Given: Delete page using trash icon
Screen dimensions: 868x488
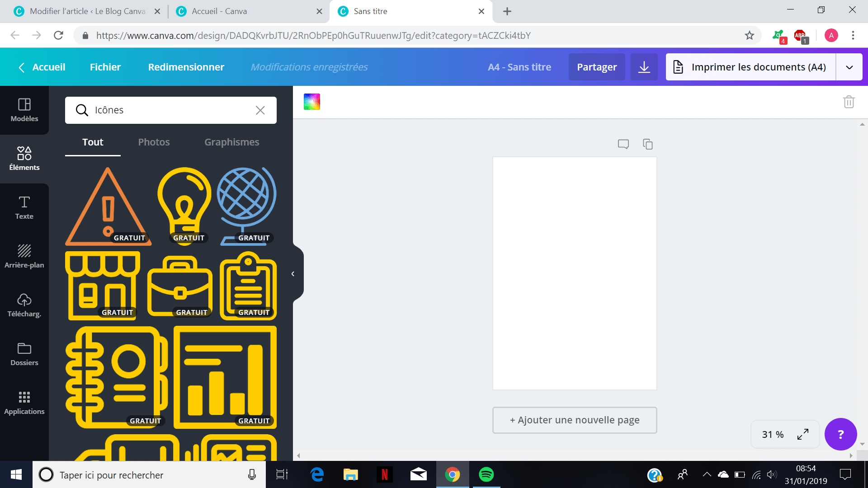Looking at the screenshot, I should tap(849, 102).
